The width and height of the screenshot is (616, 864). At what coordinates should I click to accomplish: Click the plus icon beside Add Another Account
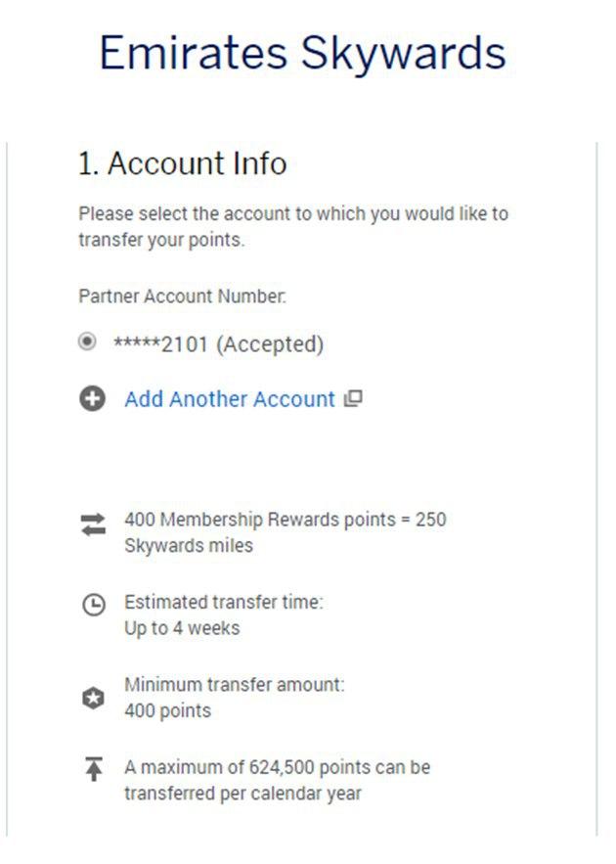tap(93, 399)
